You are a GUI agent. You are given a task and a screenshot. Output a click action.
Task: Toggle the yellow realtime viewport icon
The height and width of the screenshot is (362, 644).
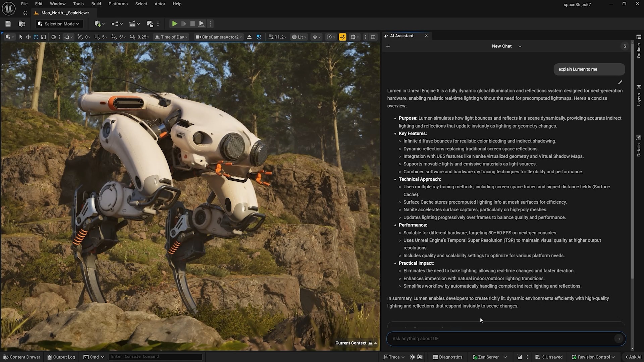pos(342,37)
